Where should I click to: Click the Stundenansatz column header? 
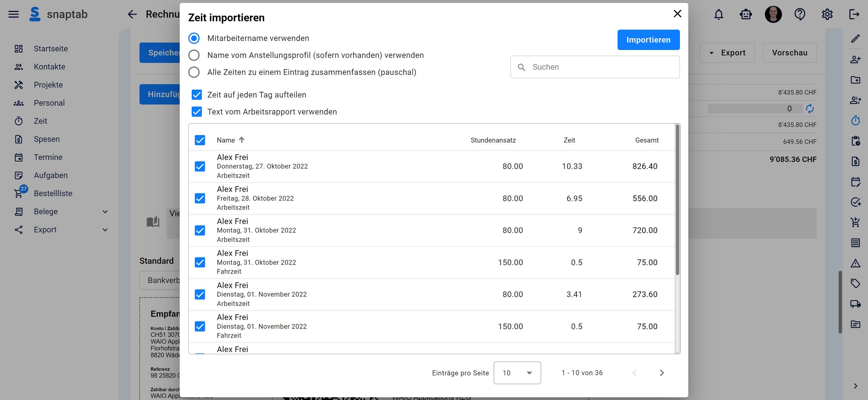pos(493,140)
